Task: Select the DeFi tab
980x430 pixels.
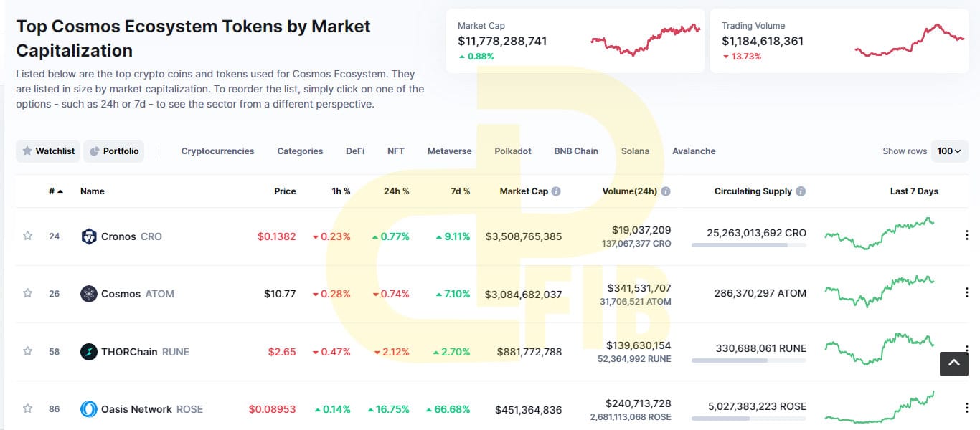Action: [x=355, y=151]
